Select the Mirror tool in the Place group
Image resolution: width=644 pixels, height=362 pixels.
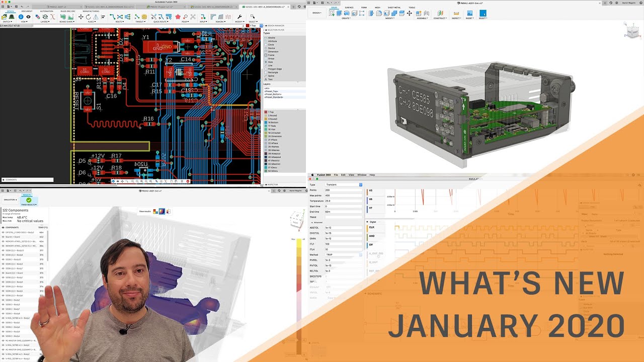[x=96, y=17]
